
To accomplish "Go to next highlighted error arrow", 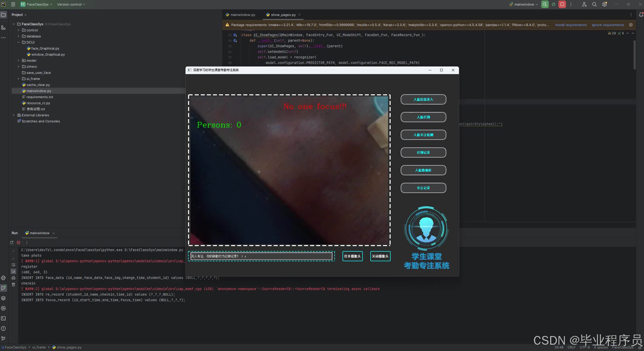I will (633, 33).
